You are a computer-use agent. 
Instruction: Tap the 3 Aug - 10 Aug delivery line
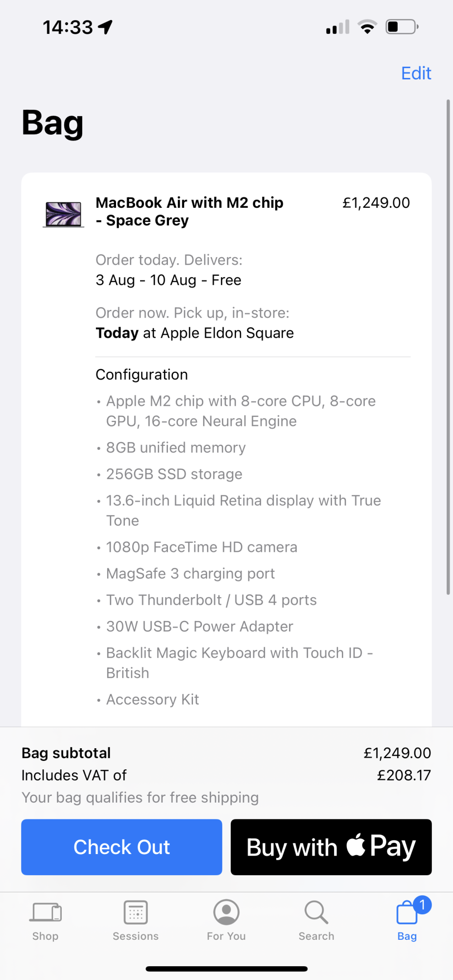pyautogui.click(x=168, y=280)
